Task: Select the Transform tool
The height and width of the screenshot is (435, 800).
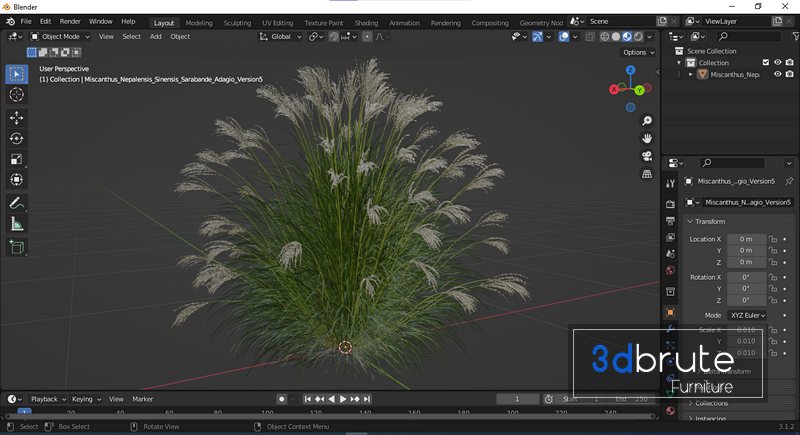Action: coord(16,180)
